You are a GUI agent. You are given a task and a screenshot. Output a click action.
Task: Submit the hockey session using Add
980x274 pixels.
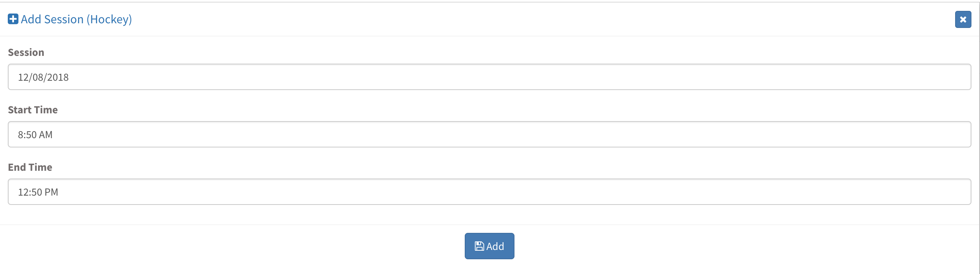click(x=489, y=246)
